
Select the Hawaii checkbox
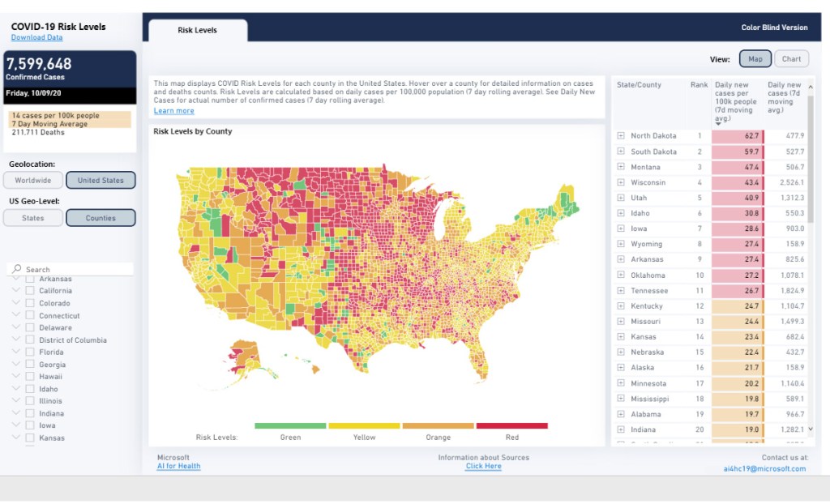click(x=30, y=377)
